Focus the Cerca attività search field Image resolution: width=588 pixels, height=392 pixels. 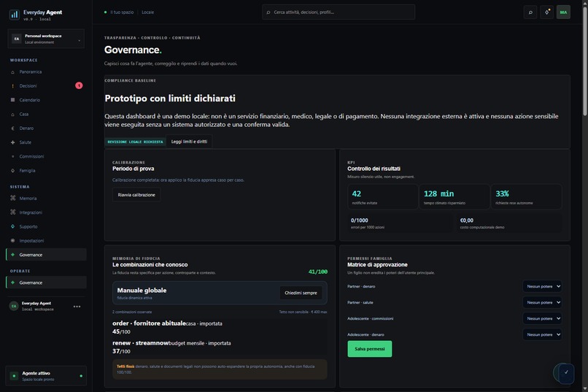(339, 12)
